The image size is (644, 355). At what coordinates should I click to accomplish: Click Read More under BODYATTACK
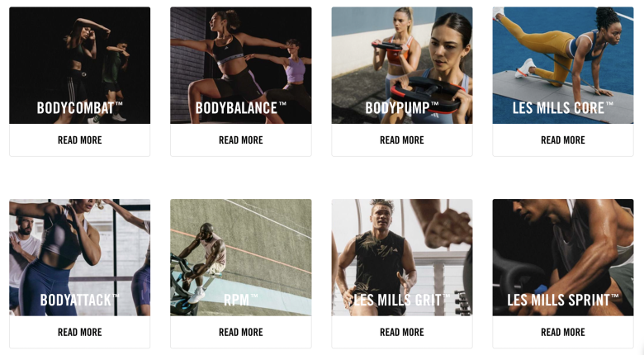point(80,332)
